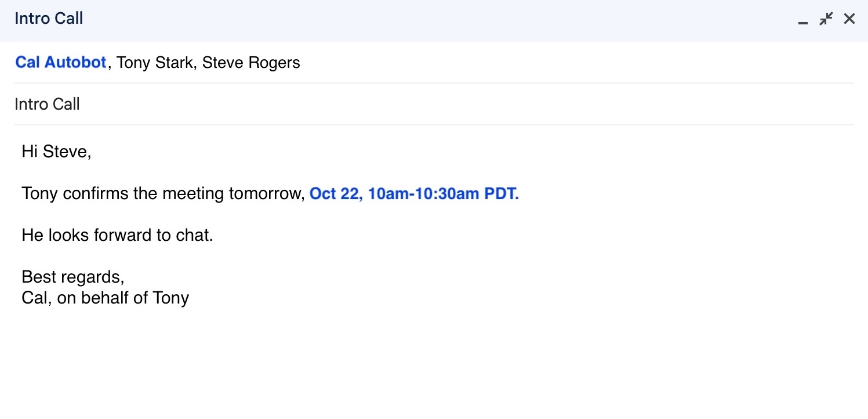Click the Intro Call subject field

(x=47, y=104)
